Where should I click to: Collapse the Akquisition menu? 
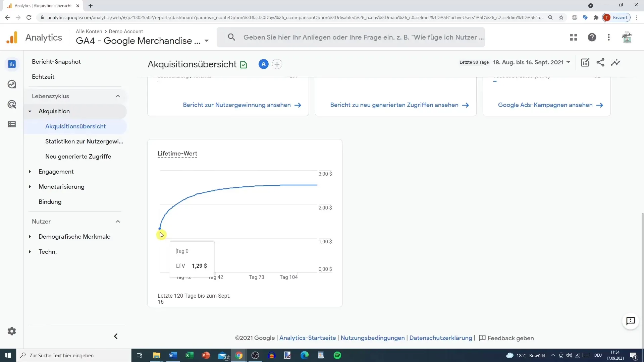click(30, 111)
